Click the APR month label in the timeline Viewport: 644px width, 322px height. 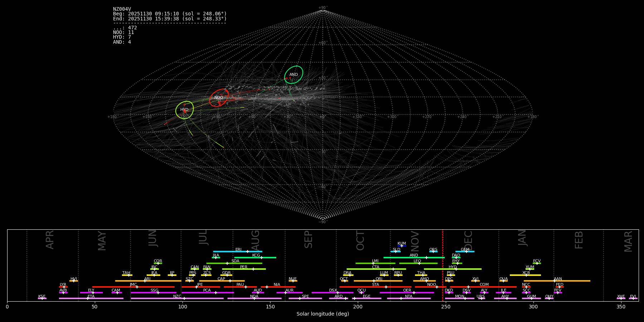[x=50, y=240]
